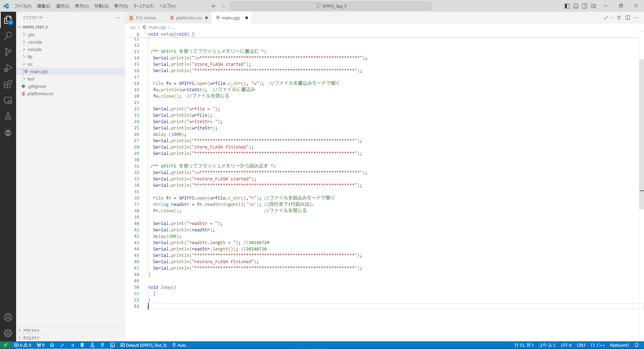This screenshot has height=349, width=644.
Task: Toggle the bottom panel visibility
Action: point(576,6)
